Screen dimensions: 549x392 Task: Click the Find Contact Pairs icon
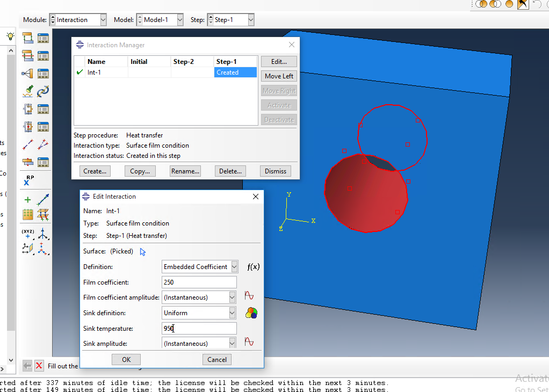pyautogui.click(x=28, y=91)
